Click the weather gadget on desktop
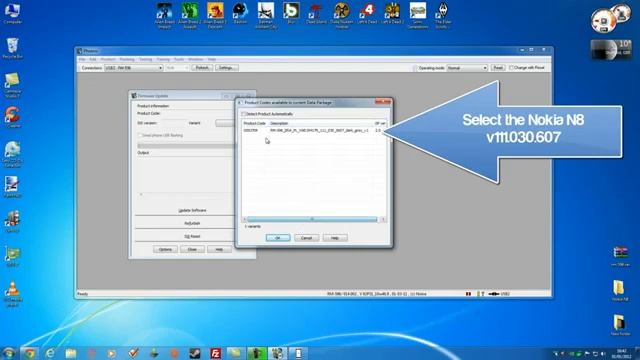This screenshot has width=640, height=360. point(611,49)
